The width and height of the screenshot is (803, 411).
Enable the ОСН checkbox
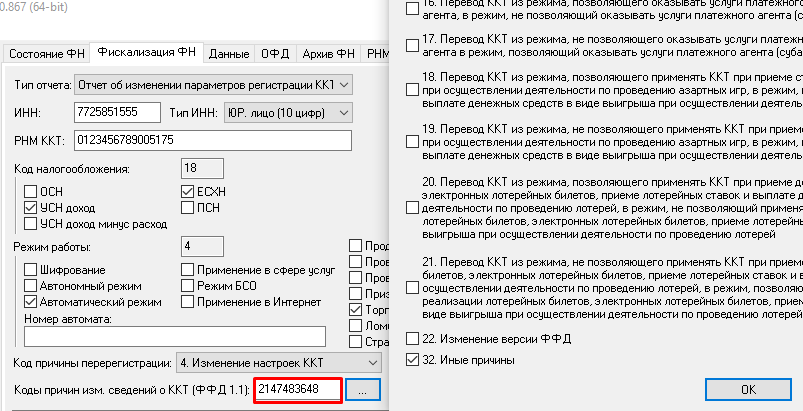[x=30, y=192]
